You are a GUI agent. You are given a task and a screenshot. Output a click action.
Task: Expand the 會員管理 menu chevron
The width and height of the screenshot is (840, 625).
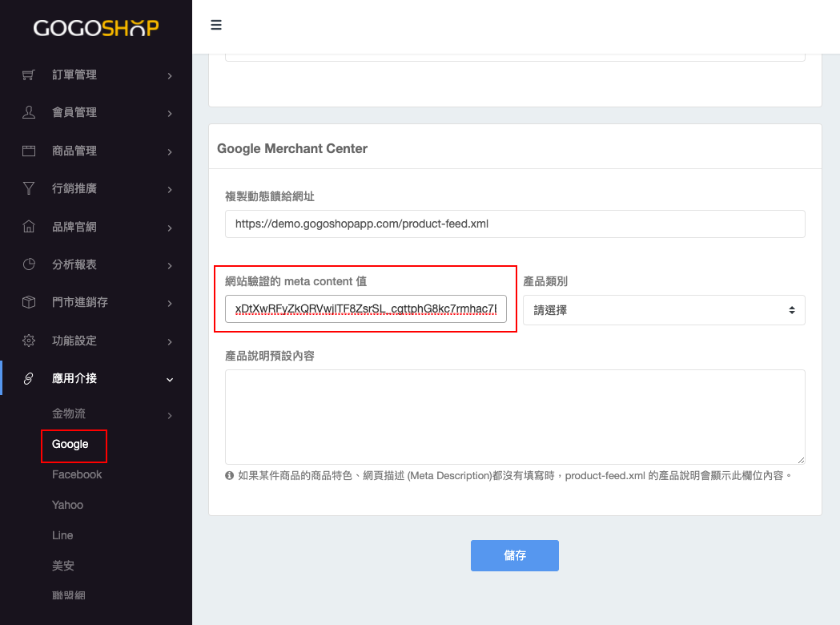170,114
